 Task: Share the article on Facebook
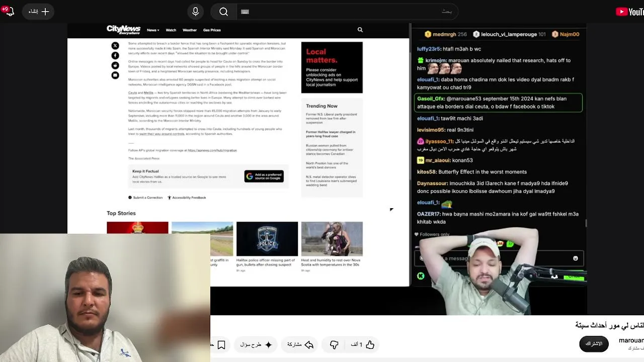click(x=115, y=55)
